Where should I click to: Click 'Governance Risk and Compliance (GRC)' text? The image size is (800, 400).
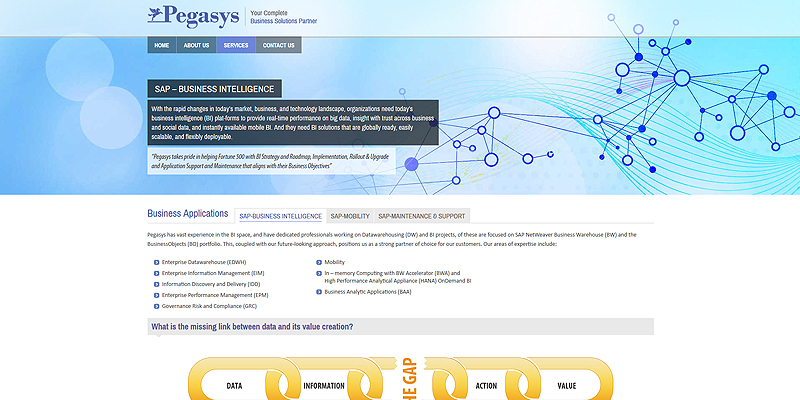[x=209, y=306]
